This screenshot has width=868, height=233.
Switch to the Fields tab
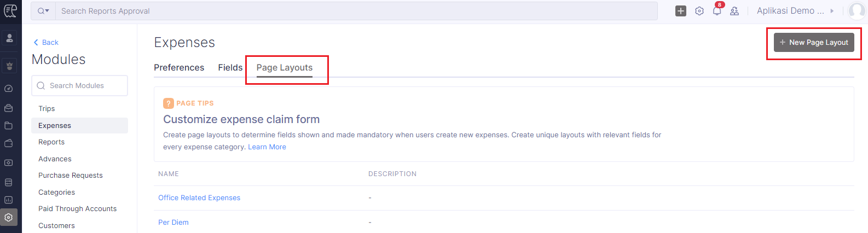coord(230,67)
